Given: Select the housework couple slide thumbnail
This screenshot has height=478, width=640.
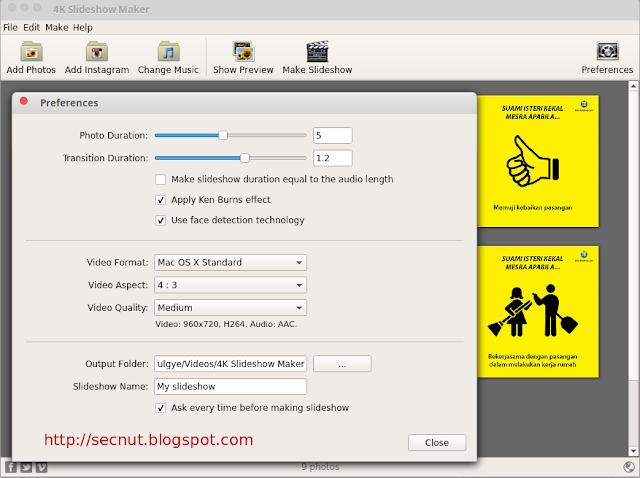Looking at the screenshot, I should 538,311.
